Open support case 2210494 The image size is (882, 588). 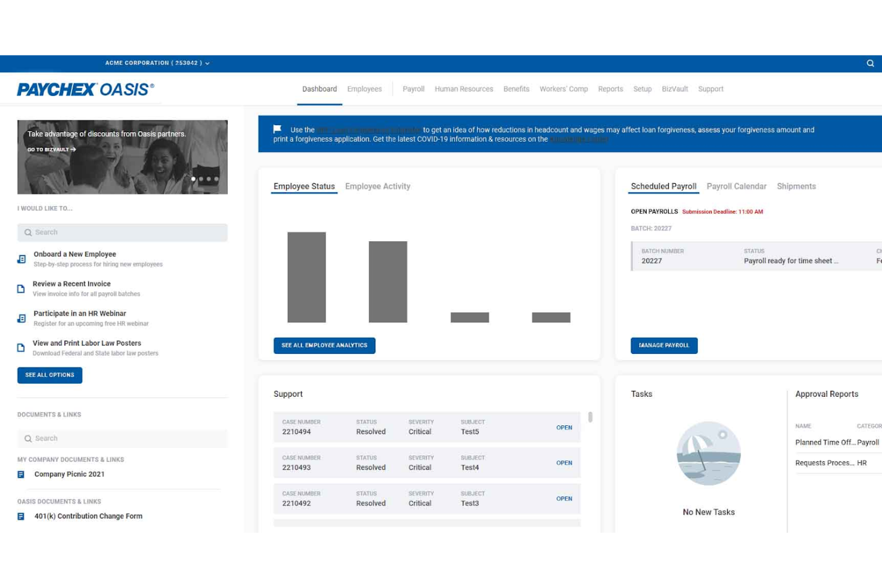(x=564, y=428)
